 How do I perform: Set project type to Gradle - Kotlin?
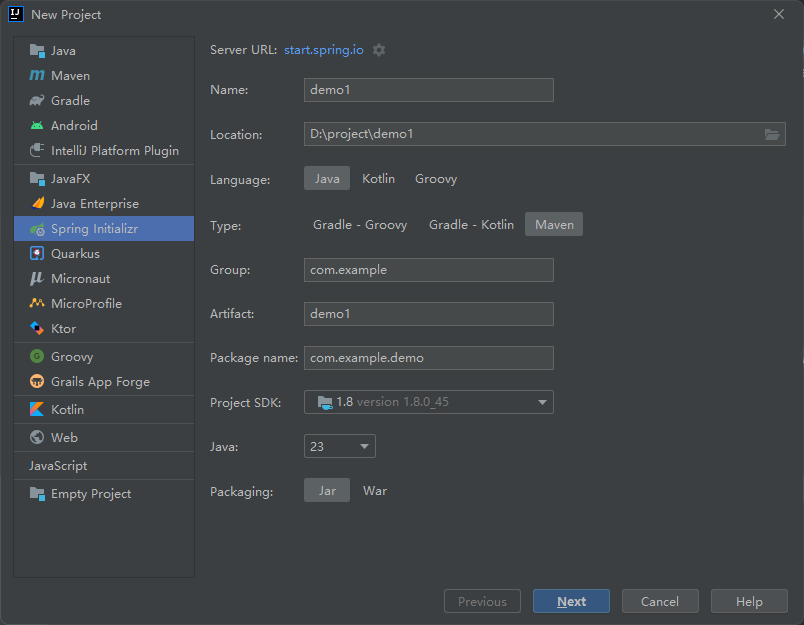click(x=471, y=225)
